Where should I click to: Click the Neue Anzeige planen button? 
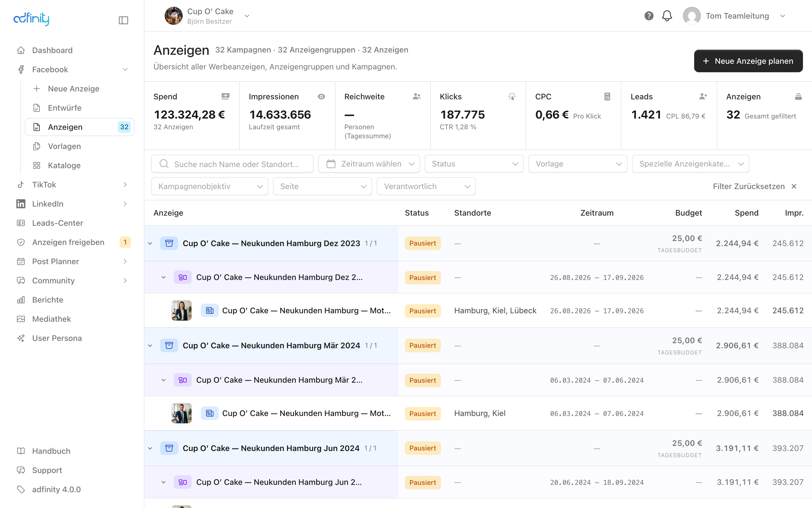pyautogui.click(x=748, y=61)
